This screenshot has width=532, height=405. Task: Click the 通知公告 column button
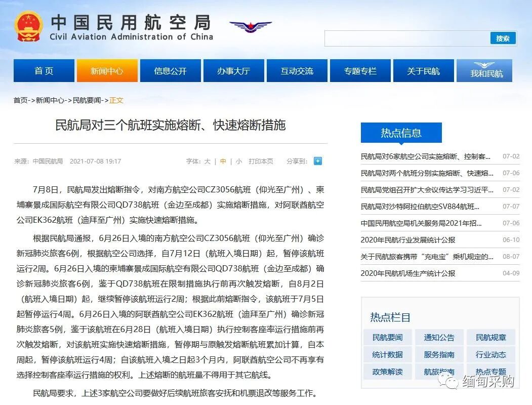coord(439,337)
